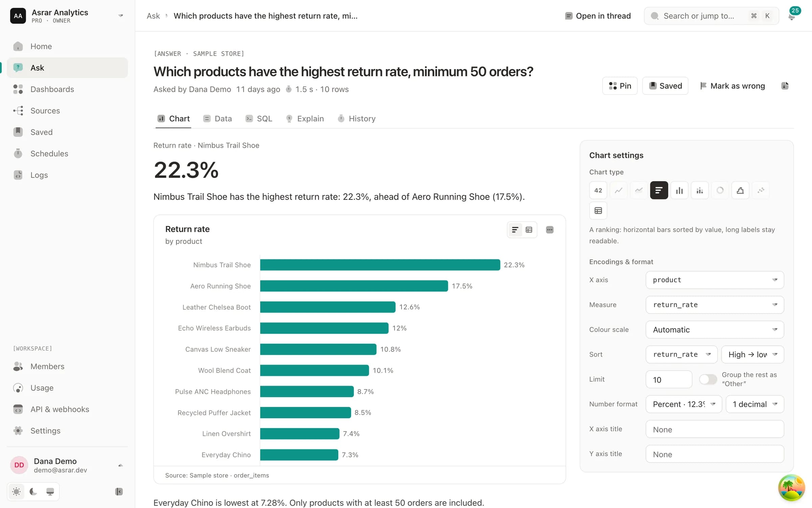Click the X axis title input
Screen dimensions: 812x508
pos(715,429)
